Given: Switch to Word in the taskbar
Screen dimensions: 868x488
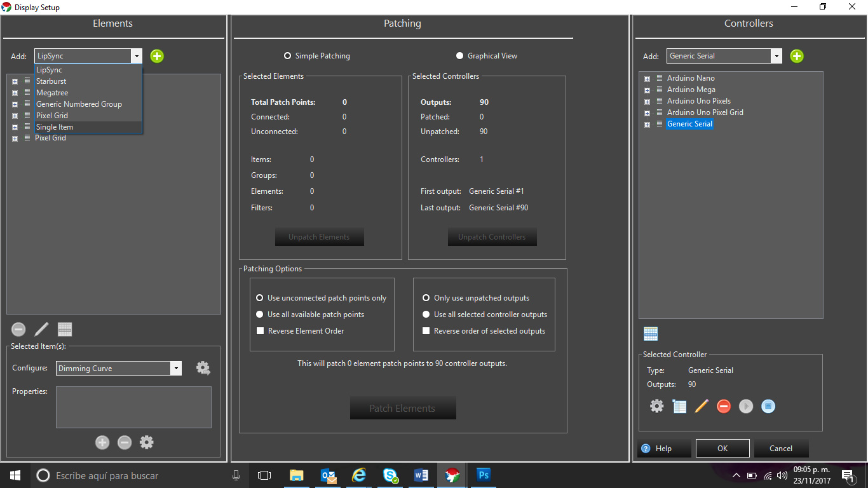Looking at the screenshot, I should click(x=421, y=475).
